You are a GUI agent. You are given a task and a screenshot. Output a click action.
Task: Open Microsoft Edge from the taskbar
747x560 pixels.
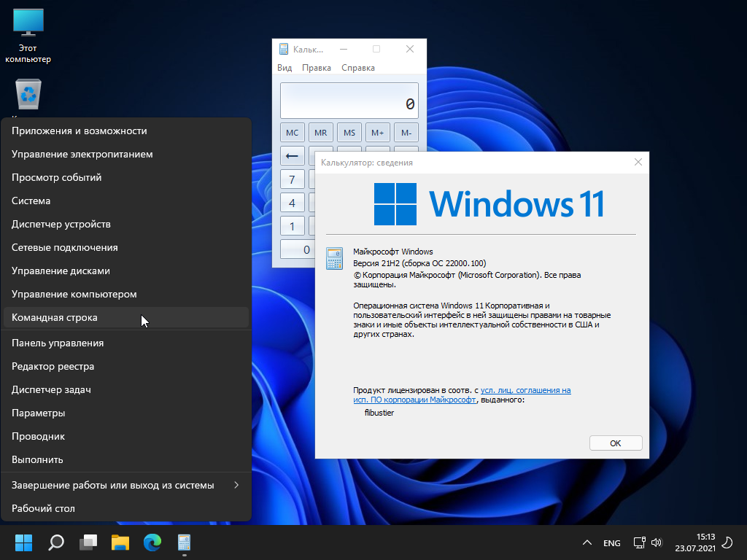point(152,542)
